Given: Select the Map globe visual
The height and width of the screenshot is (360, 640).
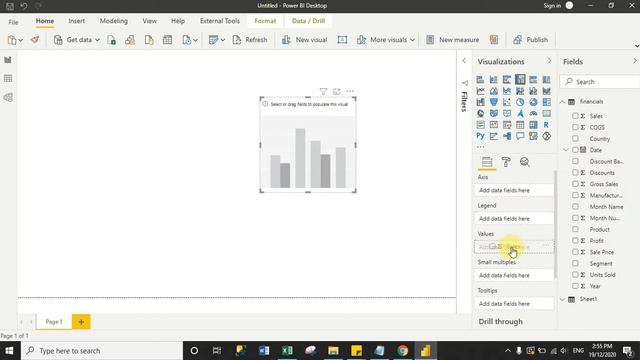Looking at the screenshot, I should click(x=480, y=113).
